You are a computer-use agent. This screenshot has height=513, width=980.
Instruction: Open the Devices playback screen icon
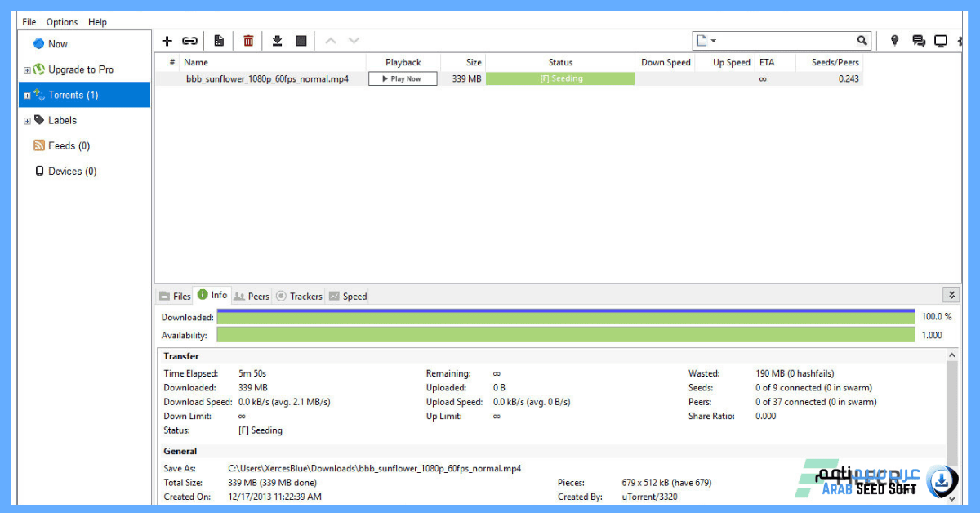pos(940,40)
